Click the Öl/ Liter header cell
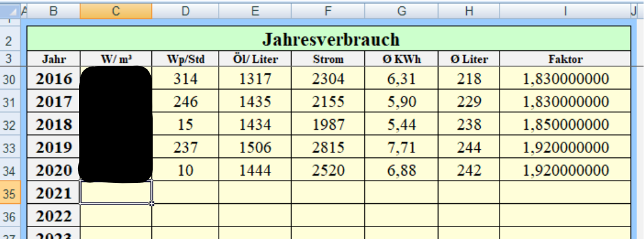 (x=255, y=58)
